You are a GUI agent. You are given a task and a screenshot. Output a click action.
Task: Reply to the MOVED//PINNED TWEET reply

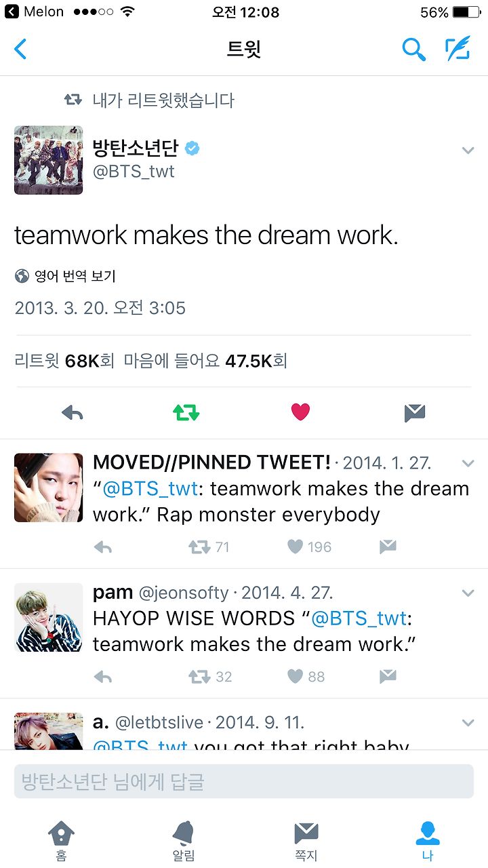pos(102,547)
